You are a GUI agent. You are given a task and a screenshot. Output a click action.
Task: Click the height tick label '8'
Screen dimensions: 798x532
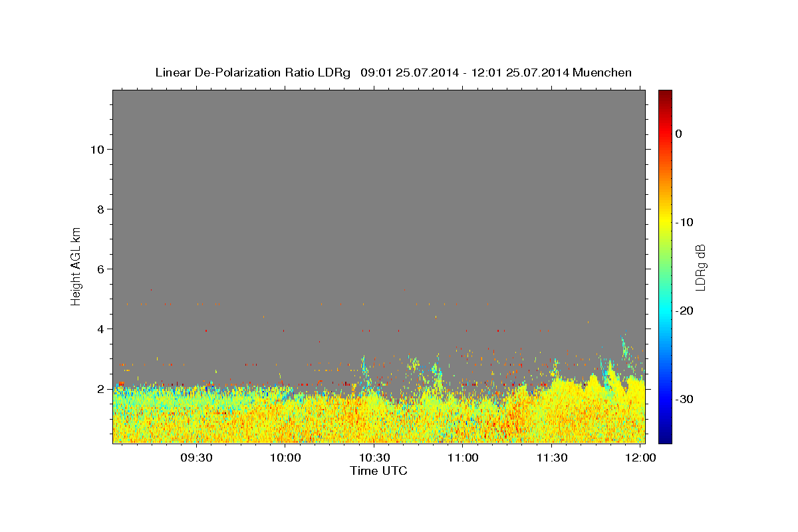tap(100, 209)
